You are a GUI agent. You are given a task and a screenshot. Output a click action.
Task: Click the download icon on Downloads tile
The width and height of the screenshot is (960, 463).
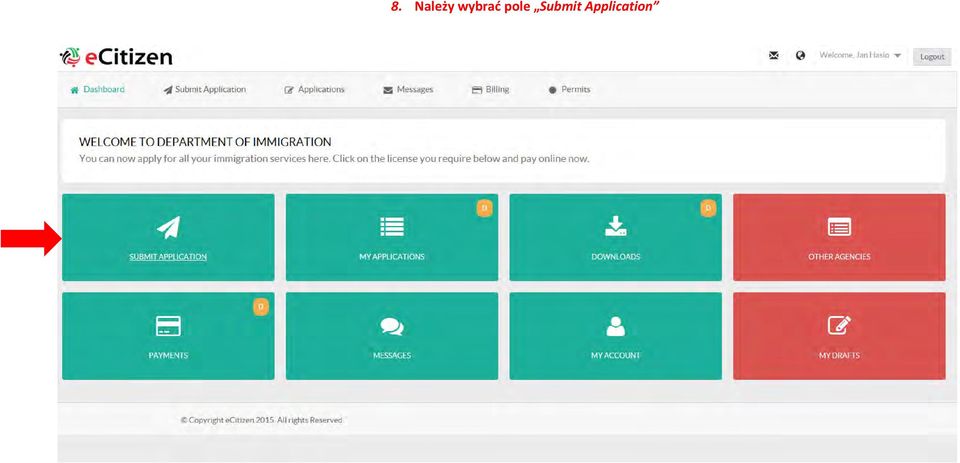point(615,227)
